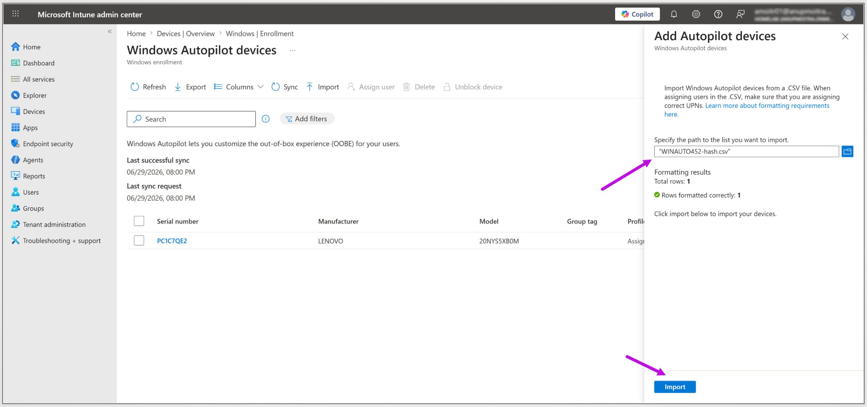Viewport: 868px width, 407px height.
Task: Close the Add Autopilot devices panel
Action: point(845,36)
